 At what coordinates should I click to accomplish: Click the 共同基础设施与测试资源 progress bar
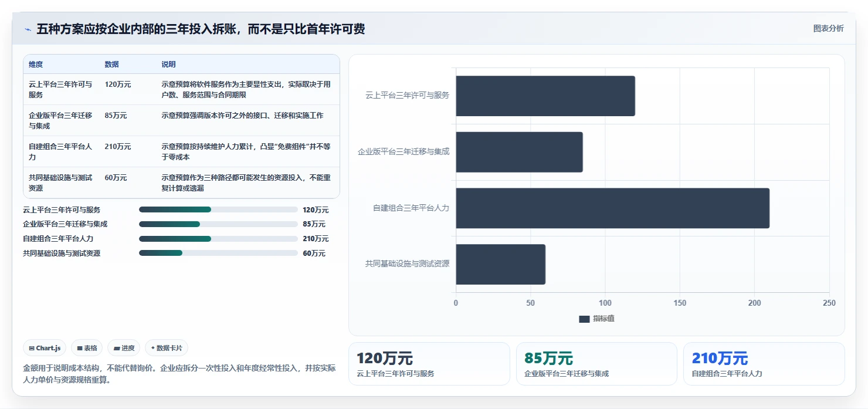[218, 253]
